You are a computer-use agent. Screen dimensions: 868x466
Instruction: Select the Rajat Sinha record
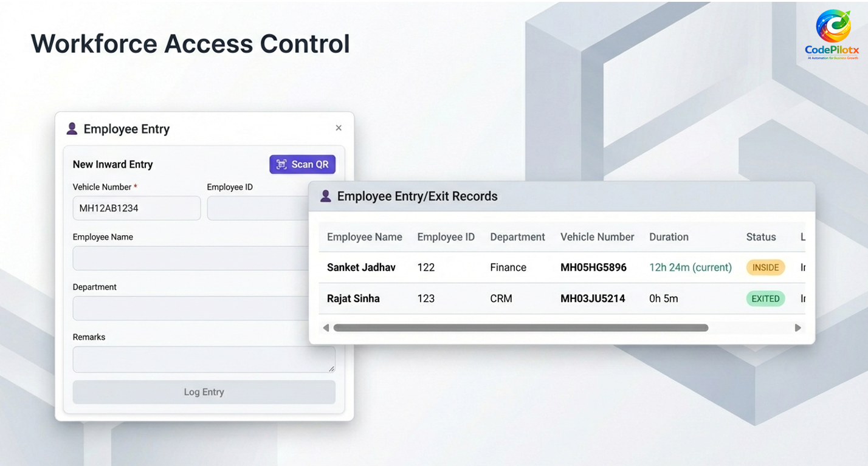[x=353, y=299]
